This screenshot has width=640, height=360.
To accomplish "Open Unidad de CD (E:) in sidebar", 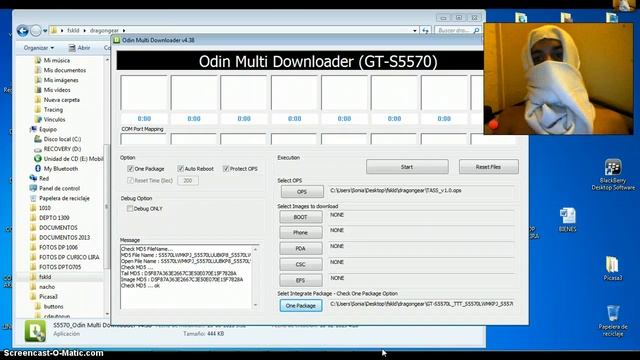I will [x=73, y=159].
